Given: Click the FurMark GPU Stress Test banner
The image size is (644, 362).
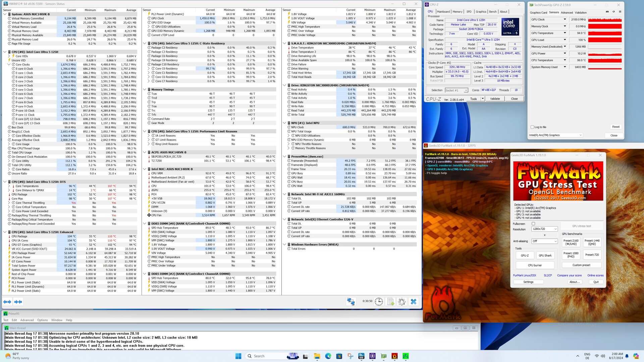Looking at the screenshot, I should pyautogui.click(x=558, y=181).
